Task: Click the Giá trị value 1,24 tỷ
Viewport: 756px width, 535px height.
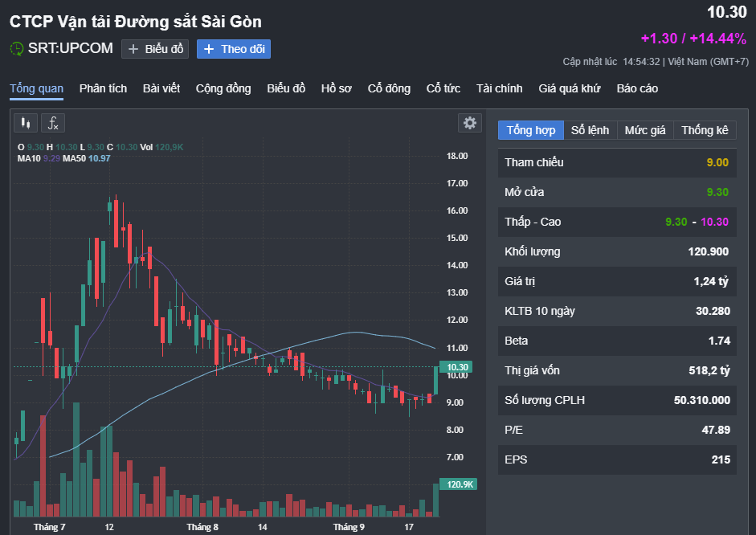Action: [x=711, y=281]
